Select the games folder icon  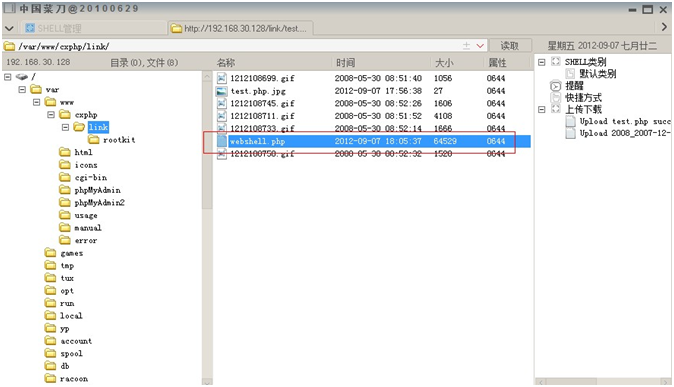(x=50, y=253)
